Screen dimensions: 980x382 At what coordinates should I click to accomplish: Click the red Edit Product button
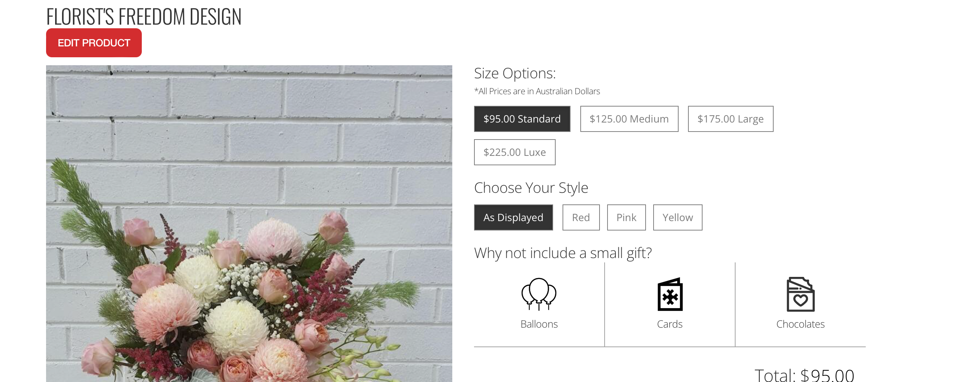pos(94,43)
